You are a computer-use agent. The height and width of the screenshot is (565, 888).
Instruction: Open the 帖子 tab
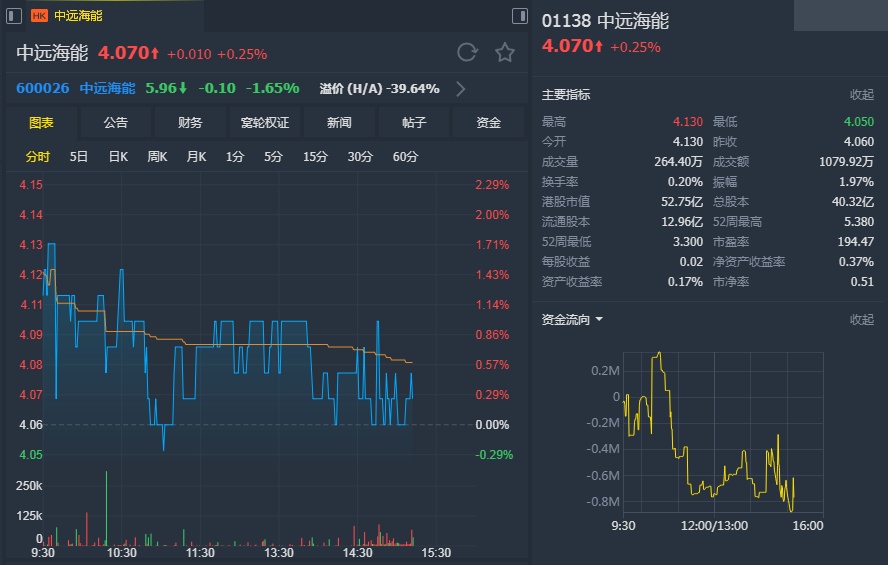coord(413,122)
